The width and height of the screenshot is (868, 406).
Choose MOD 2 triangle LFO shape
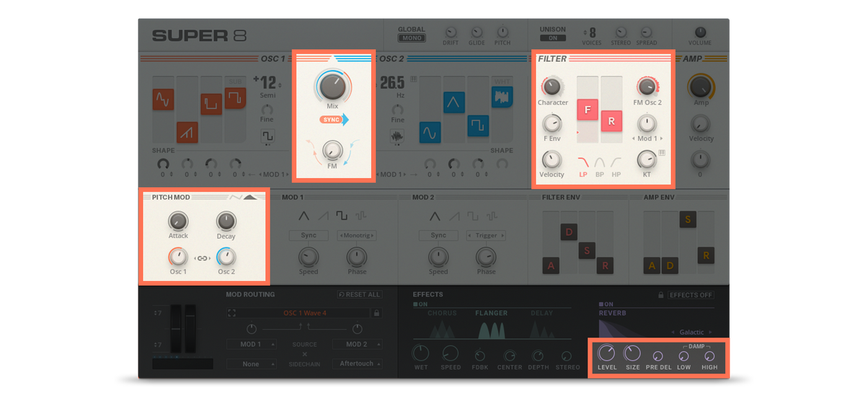point(435,216)
